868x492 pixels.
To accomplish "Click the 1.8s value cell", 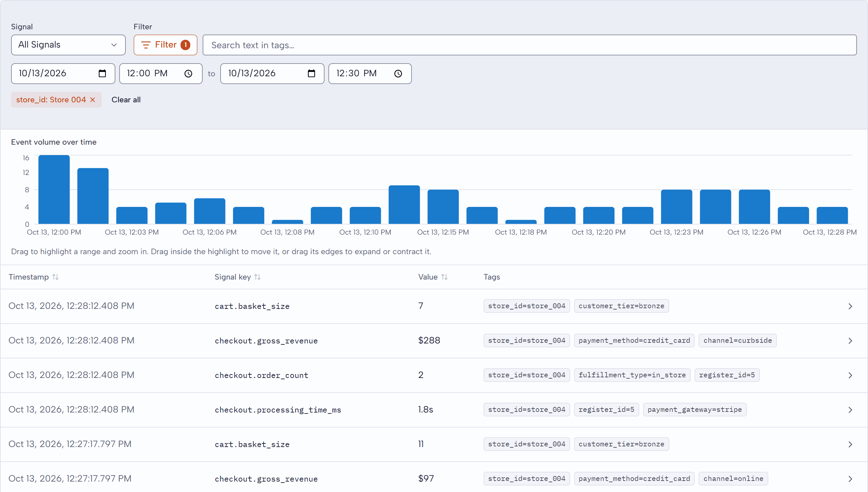I will tap(426, 409).
